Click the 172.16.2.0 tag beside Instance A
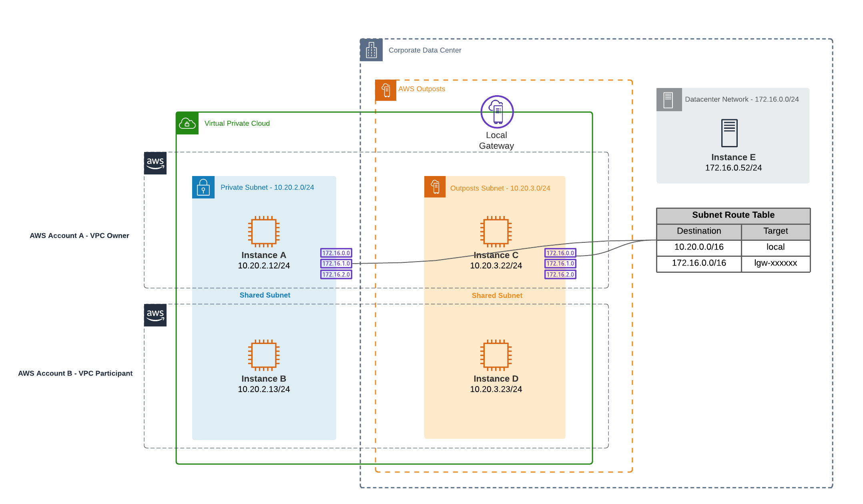Viewport: 863px width, 504px height. click(x=336, y=274)
